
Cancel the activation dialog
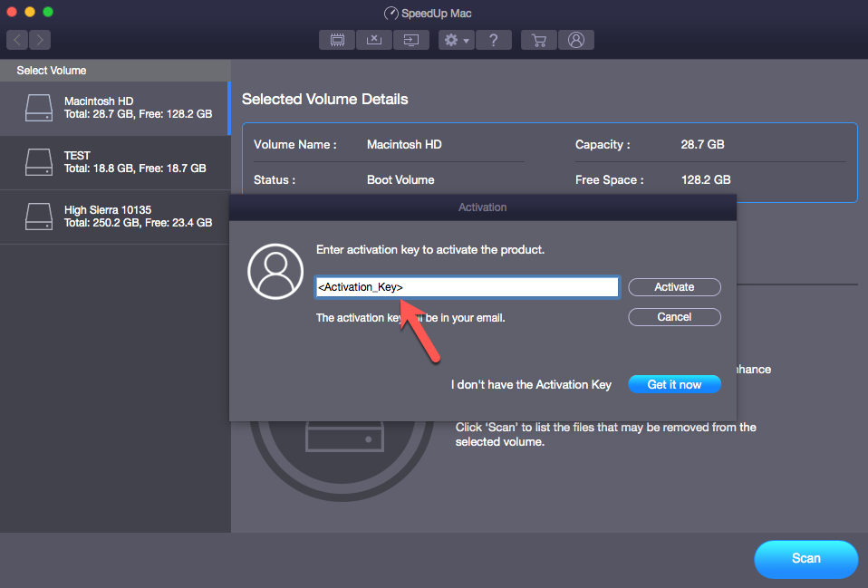tap(674, 317)
